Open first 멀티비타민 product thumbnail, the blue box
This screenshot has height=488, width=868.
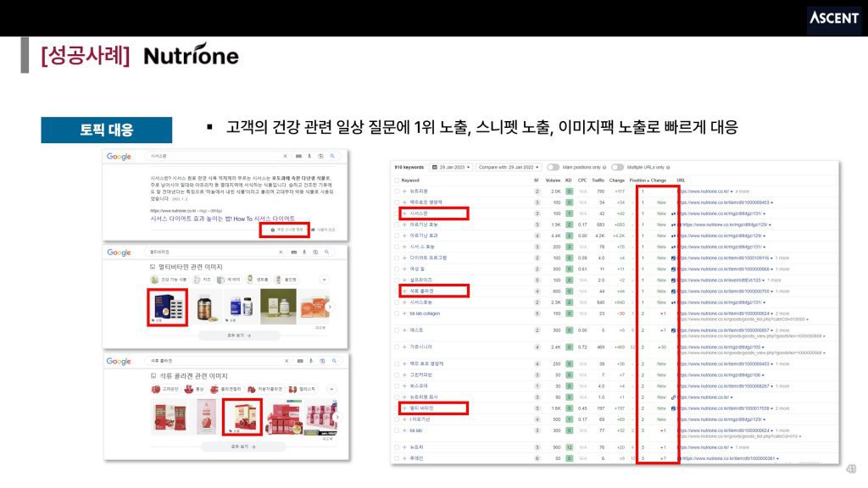[167, 307]
